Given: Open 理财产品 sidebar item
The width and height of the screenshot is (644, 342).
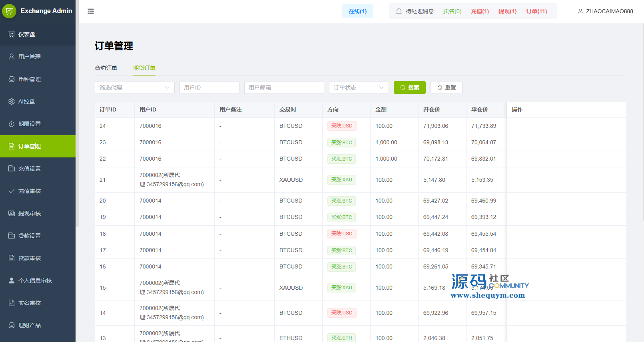Looking at the screenshot, I should [30, 325].
